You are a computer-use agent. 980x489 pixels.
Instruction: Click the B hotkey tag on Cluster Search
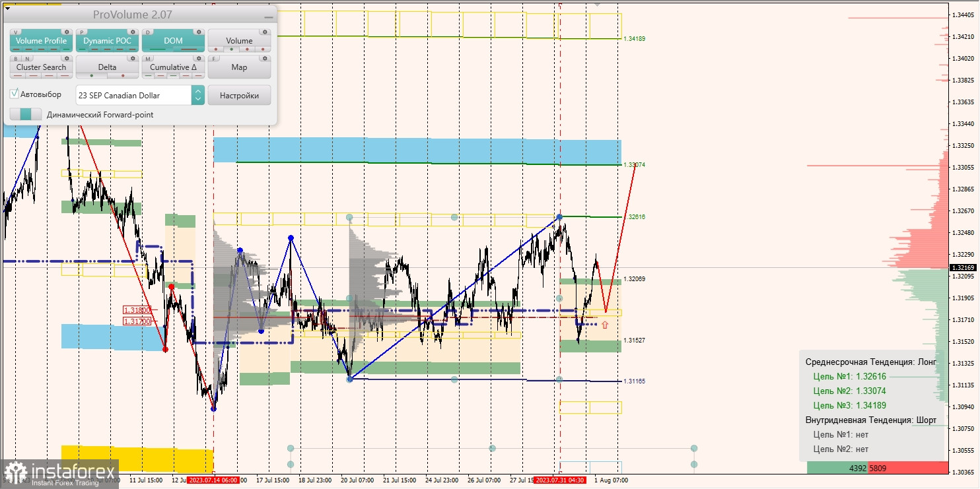(16, 59)
